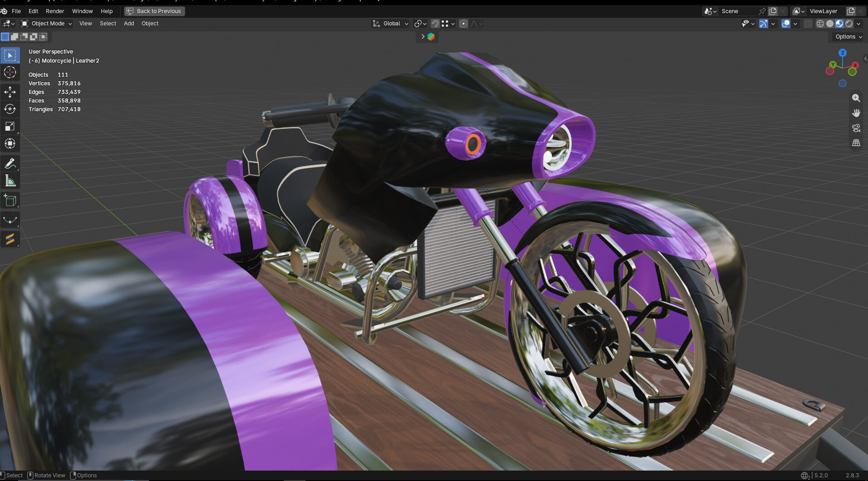
Task: Open the pivot point dropdown
Action: pyautogui.click(x=420, y=24)
